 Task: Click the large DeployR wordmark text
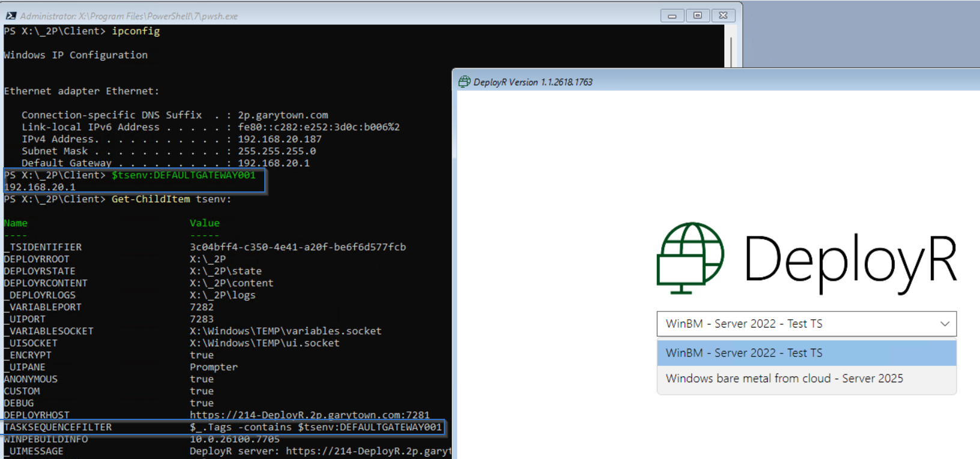click(851, 260)
